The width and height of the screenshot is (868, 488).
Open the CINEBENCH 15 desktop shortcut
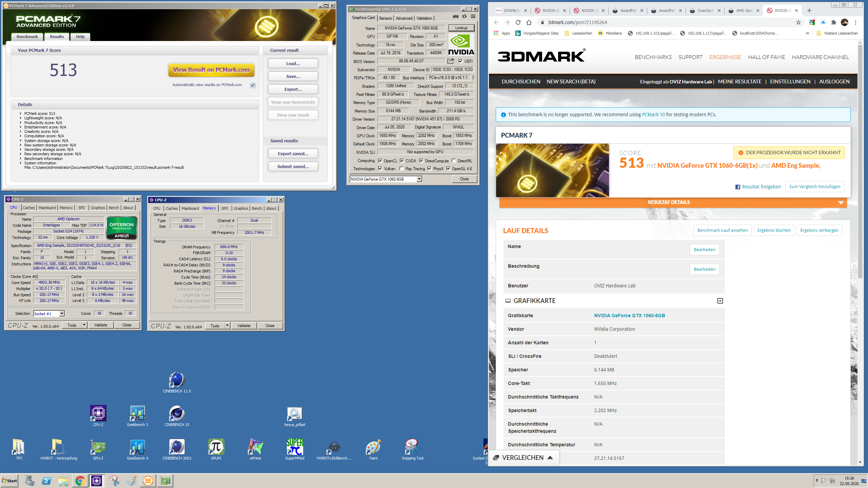[177, 415]
